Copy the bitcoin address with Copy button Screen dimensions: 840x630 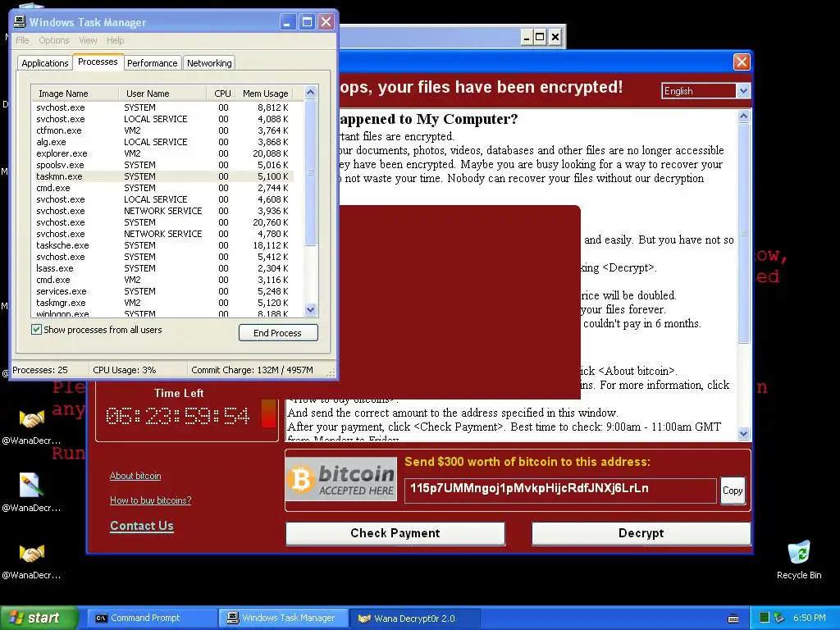733,491
